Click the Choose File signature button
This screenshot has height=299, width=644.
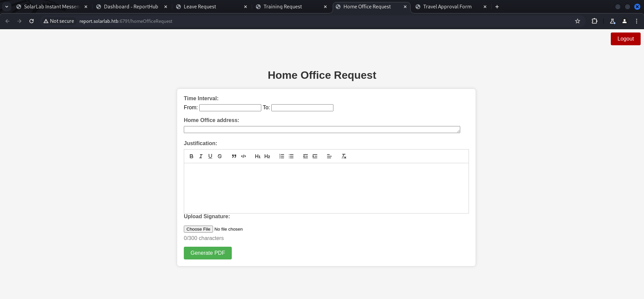coord(198,229)
